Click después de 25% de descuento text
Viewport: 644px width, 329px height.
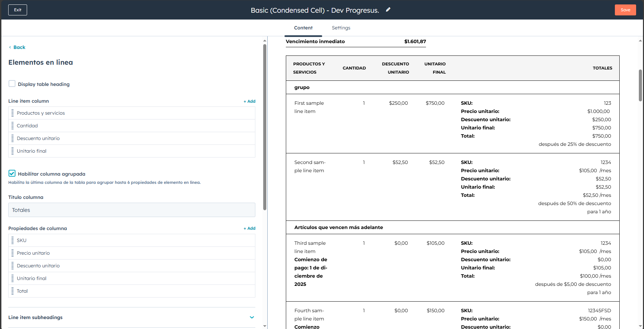575,144
